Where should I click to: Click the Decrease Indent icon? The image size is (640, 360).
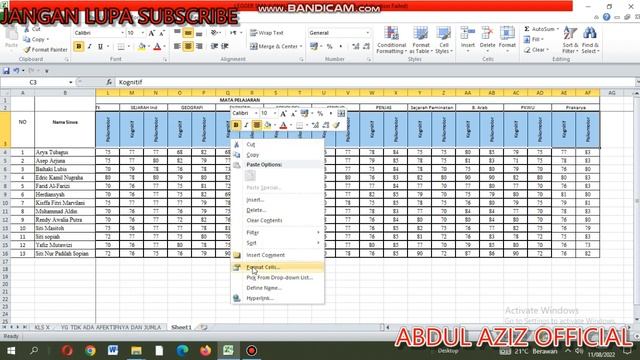tap(214, 47)
